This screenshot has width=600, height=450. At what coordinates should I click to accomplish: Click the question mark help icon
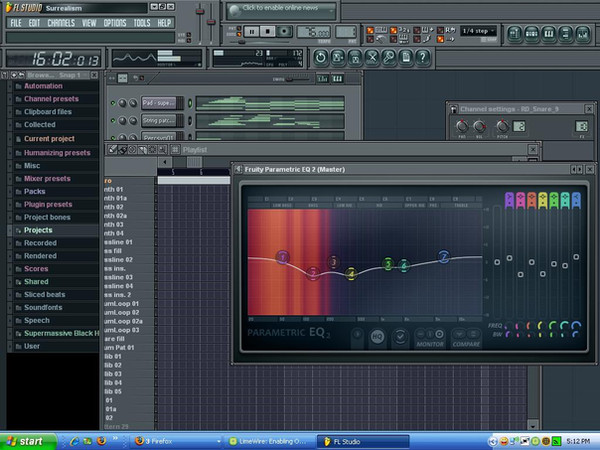pyautogui.click(x=422, y=58)
